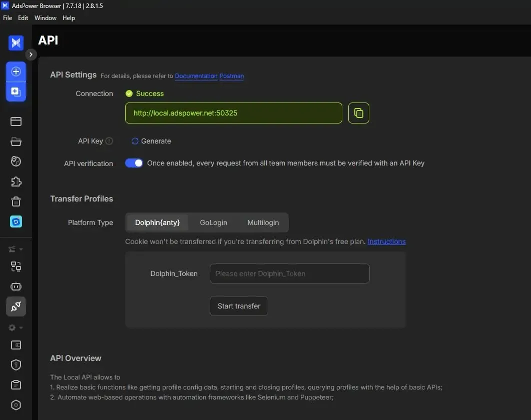Open the Window menu

click(x=45, y=17)
